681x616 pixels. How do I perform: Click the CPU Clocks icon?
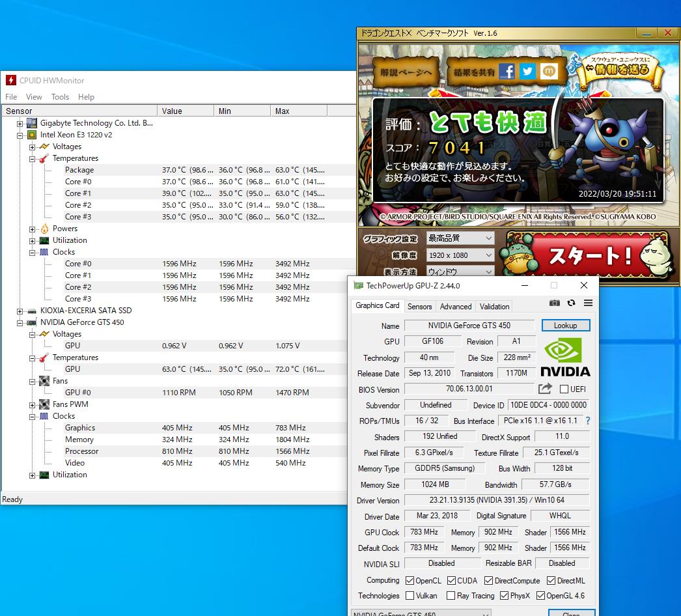click(44, 252)
